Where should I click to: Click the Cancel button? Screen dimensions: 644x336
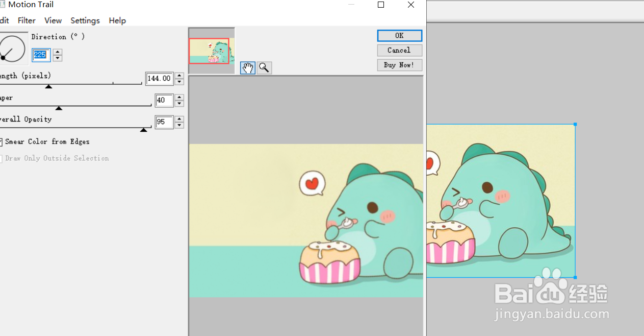[x=400, y=50]
